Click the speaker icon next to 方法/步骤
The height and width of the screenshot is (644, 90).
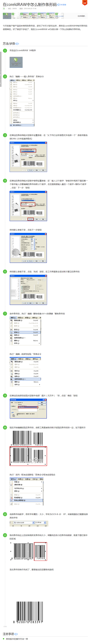(17, 44)
